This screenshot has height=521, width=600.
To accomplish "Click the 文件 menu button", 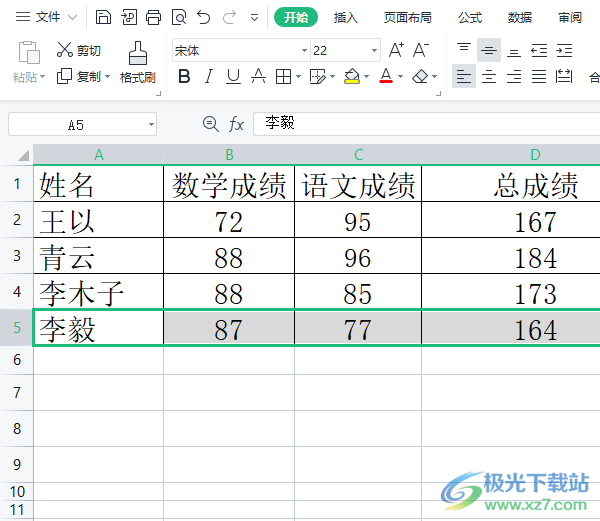I will pos(38,17).
